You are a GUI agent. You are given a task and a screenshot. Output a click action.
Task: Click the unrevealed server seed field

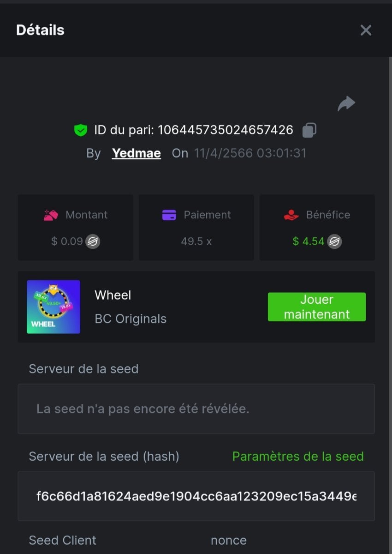pos(196,409)
